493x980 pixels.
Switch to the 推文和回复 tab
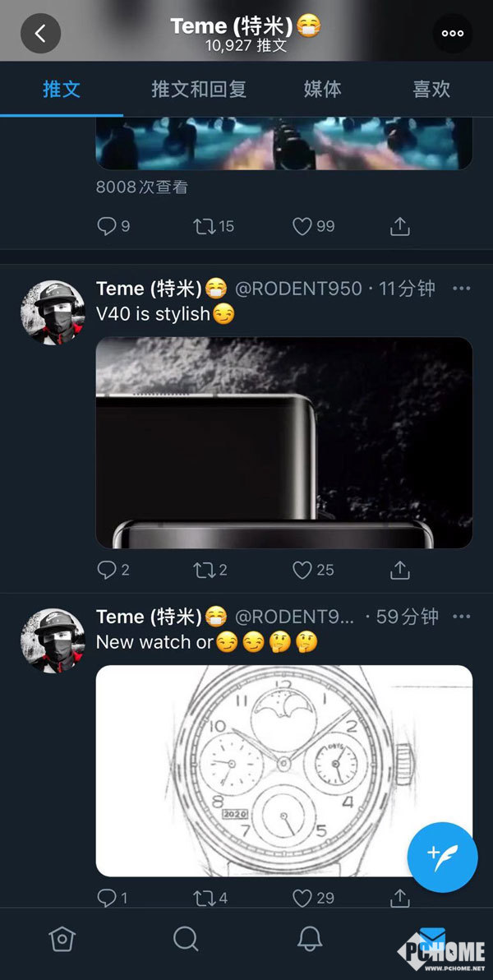[x=199, y=89]
